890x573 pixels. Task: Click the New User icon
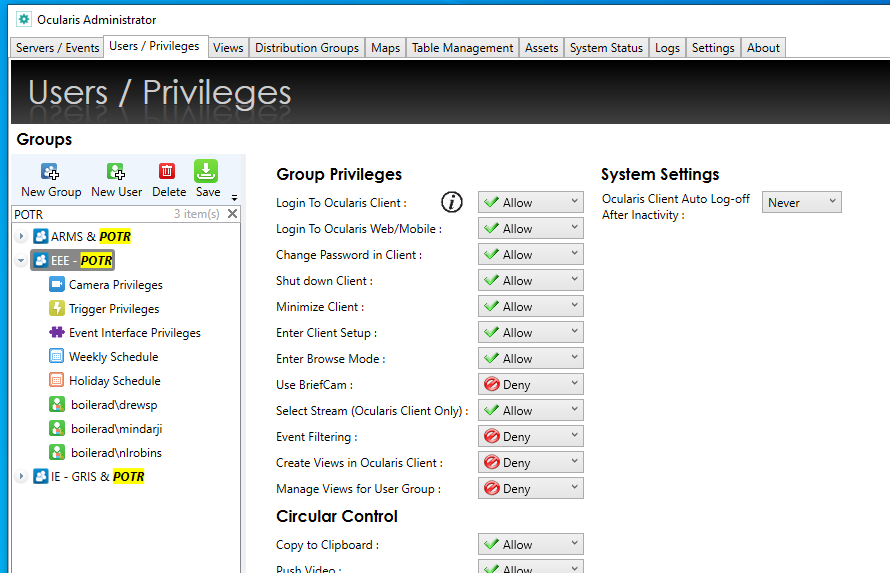(x=116, y=172)
